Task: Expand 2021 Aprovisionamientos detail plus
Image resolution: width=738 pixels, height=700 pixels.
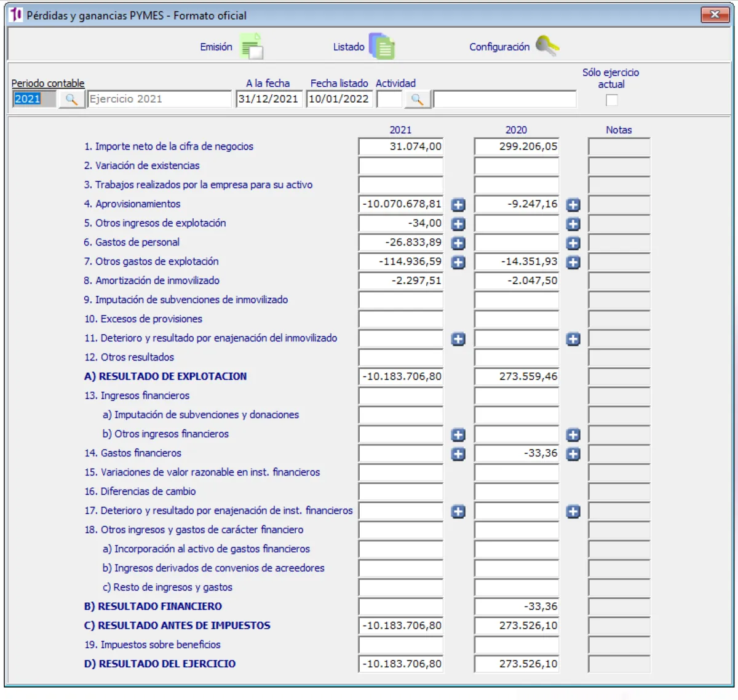Action: (x=458, y=205)
